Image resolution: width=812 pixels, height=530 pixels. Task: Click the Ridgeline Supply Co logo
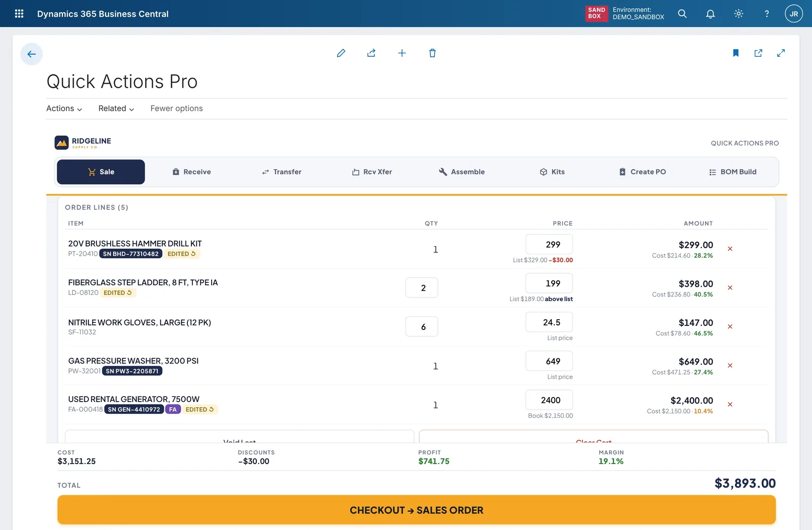(83, 143)
